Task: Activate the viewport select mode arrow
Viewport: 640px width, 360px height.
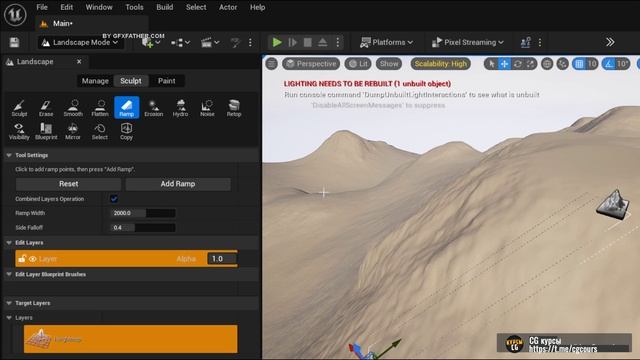Action: click(491, 64)
